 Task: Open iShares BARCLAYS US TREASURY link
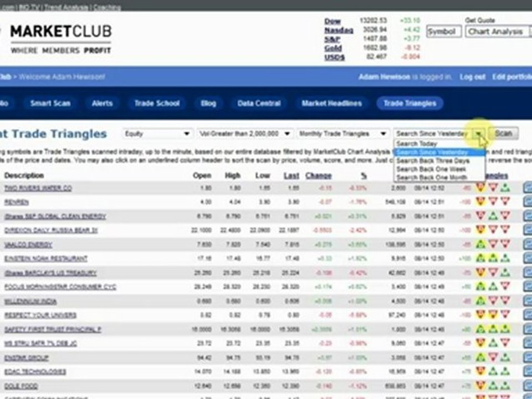click(x=50, y=273)
